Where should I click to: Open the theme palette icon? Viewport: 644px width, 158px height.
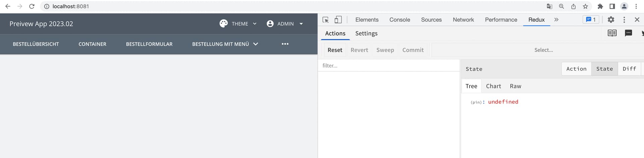tap(223, 23)
